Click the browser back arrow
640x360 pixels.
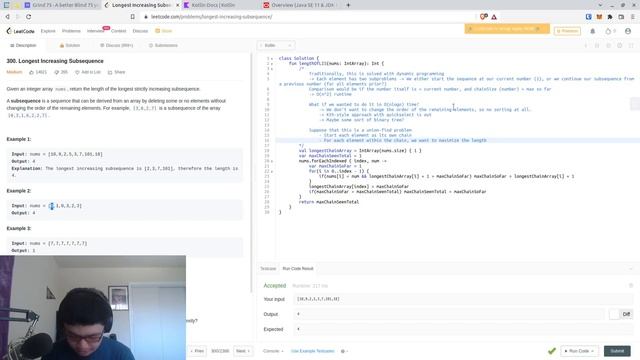7,17
